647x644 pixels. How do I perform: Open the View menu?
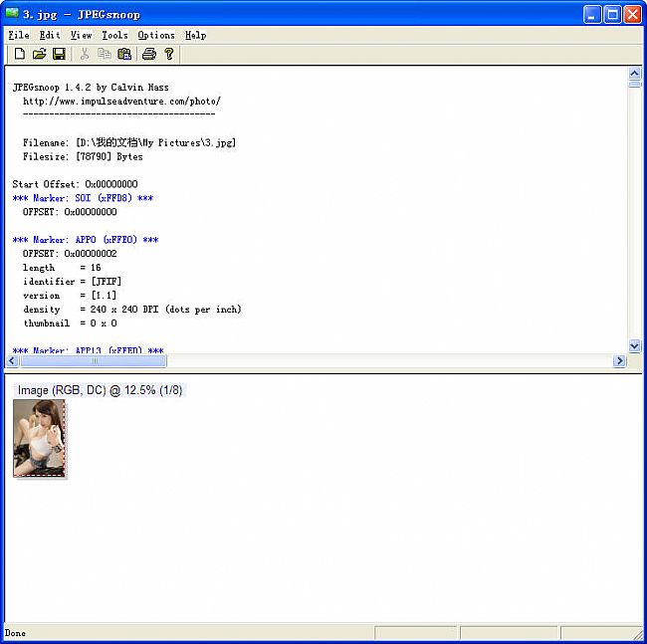coord(81,35)
